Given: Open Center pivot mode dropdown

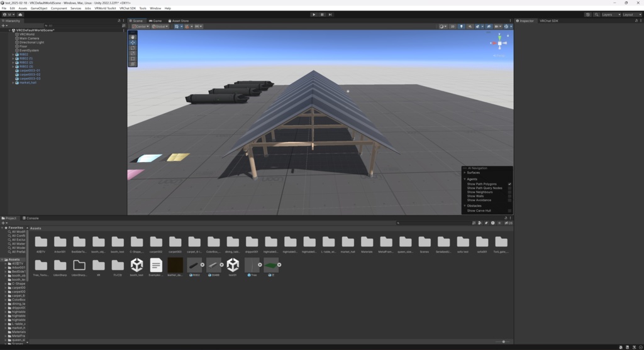Looking at the screenshot, I should click(140, 26).
